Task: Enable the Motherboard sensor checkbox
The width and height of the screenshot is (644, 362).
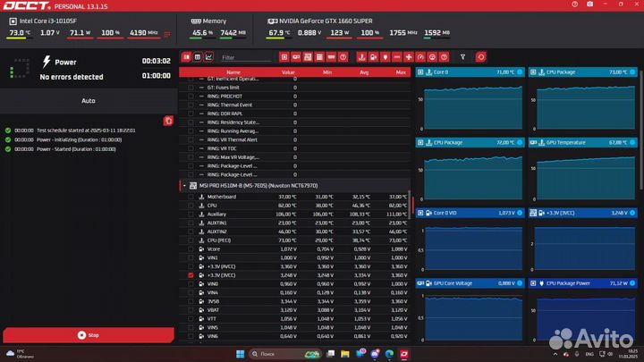Action: (x=191, y=196)
